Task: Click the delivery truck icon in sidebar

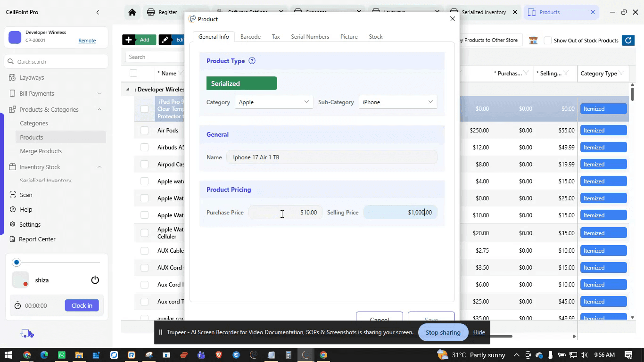Action: pyautogui.click(x=27, y=334)
